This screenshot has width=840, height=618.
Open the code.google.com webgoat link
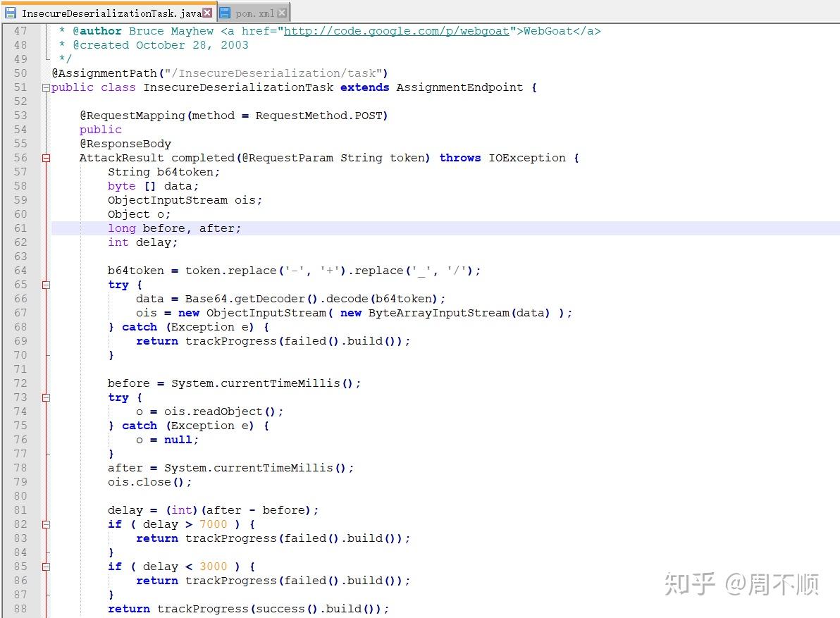click(397, 31)
